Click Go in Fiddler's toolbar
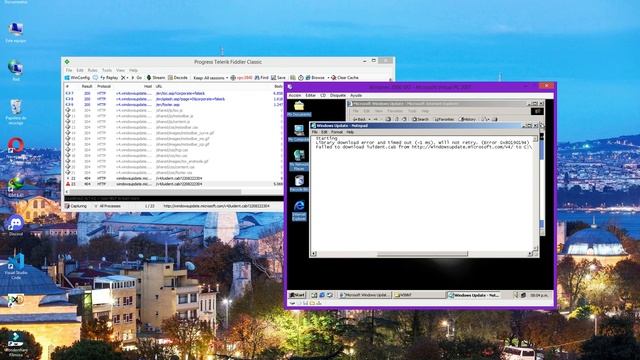The image size is (640, 360). (137, 78)
